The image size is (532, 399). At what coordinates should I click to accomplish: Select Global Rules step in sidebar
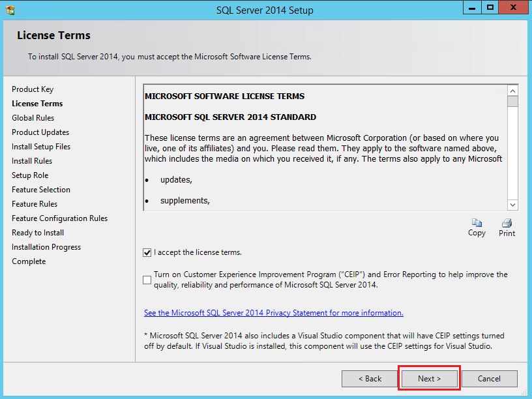coord(33,118)
